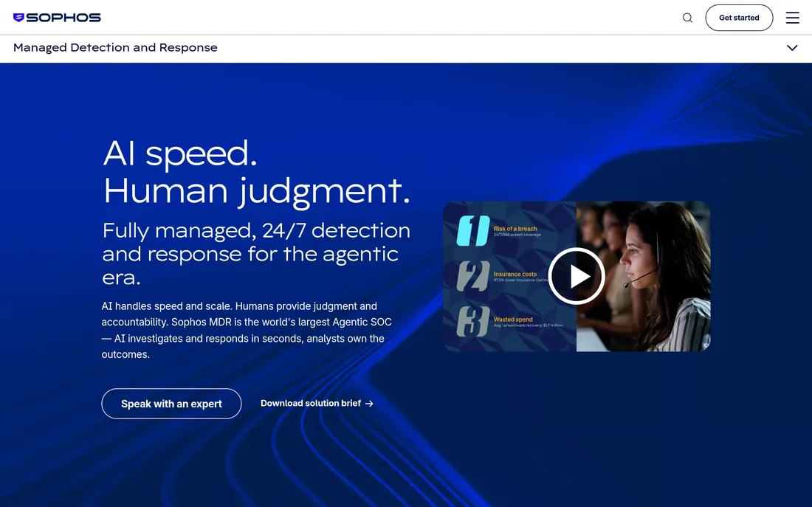Viewport: 812px width, 507px height.
Task: Click the number 3 graphic in the video thumbnail
Action: [x=472, y=321]
